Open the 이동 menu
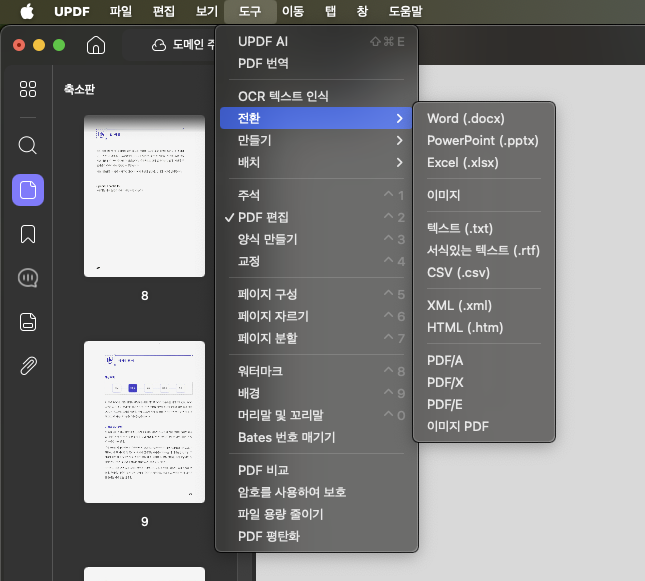645x581 pixels. [293, 11]
